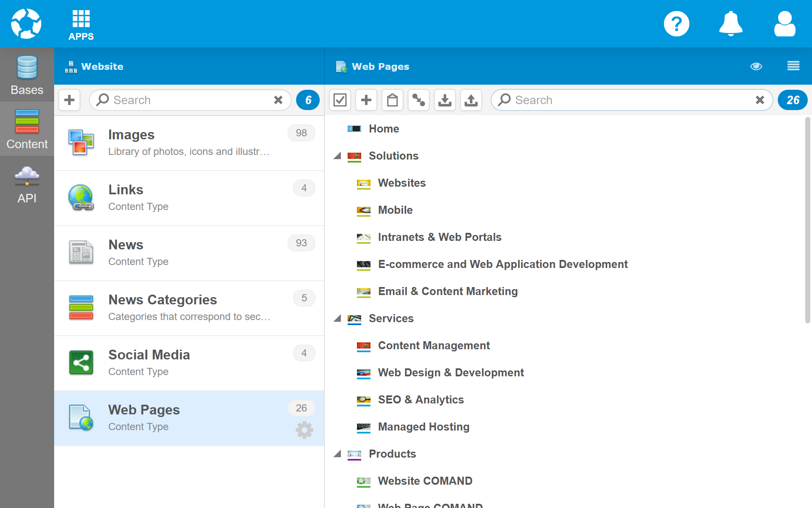The height and width of the screenshot is (508, 812).
Task: Click the upload export icon
Action: click(471, 100)
